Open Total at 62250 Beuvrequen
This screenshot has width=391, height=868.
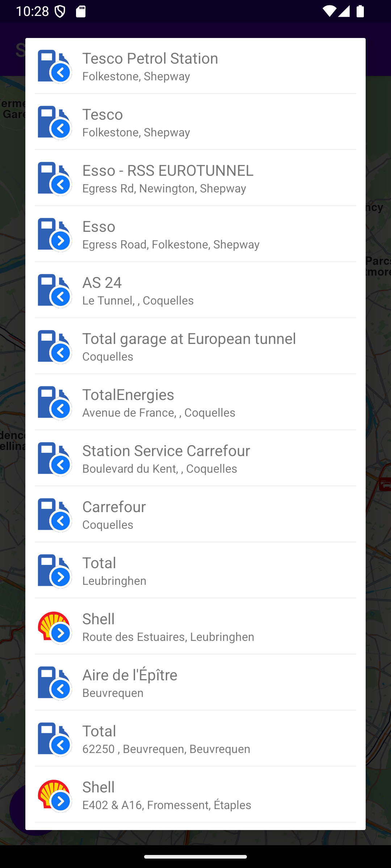point(195,739)
